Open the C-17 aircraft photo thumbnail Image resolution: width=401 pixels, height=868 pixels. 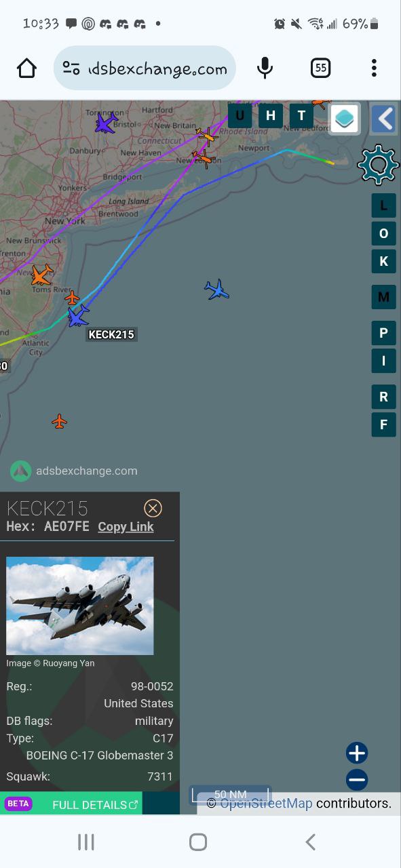click(x=80, y=606)
